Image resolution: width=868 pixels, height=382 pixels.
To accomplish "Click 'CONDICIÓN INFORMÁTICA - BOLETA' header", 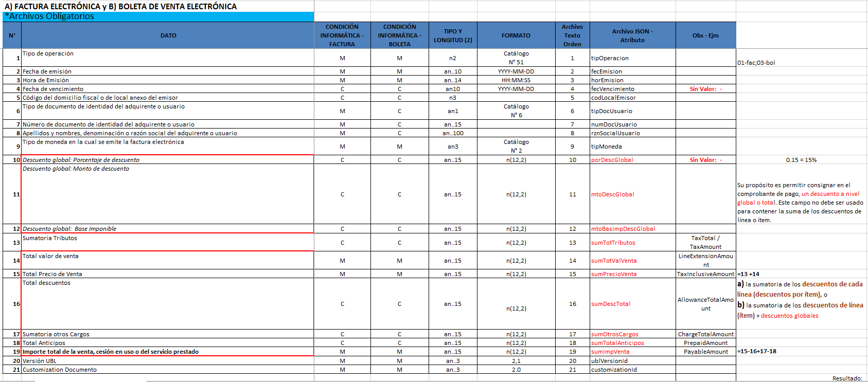I will pos(400,35).
